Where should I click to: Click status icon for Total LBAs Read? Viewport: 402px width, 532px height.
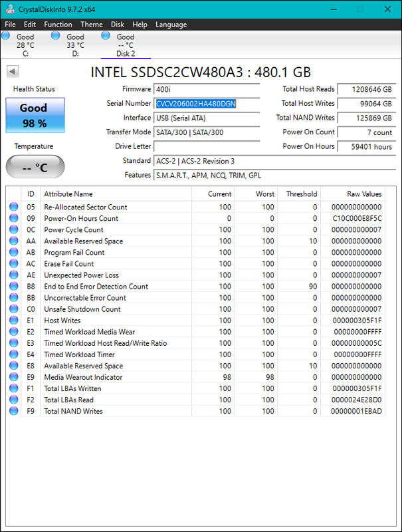point(14,400)
